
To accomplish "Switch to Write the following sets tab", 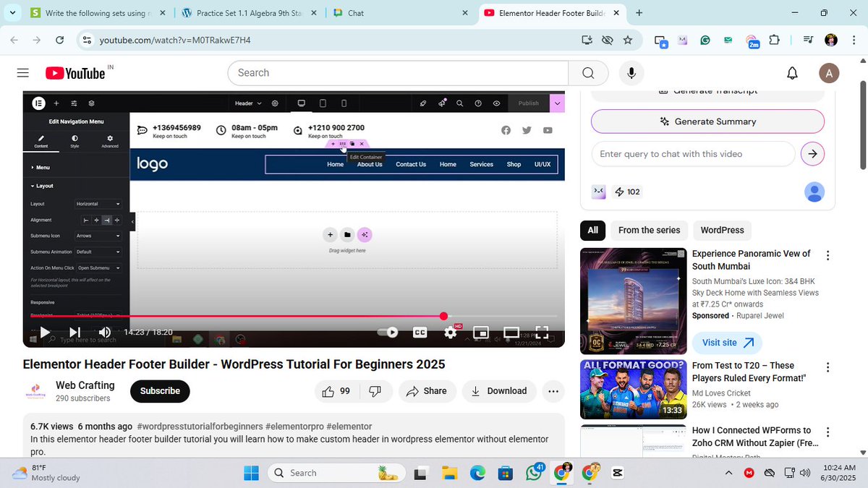I will click(x=98, y=13).
